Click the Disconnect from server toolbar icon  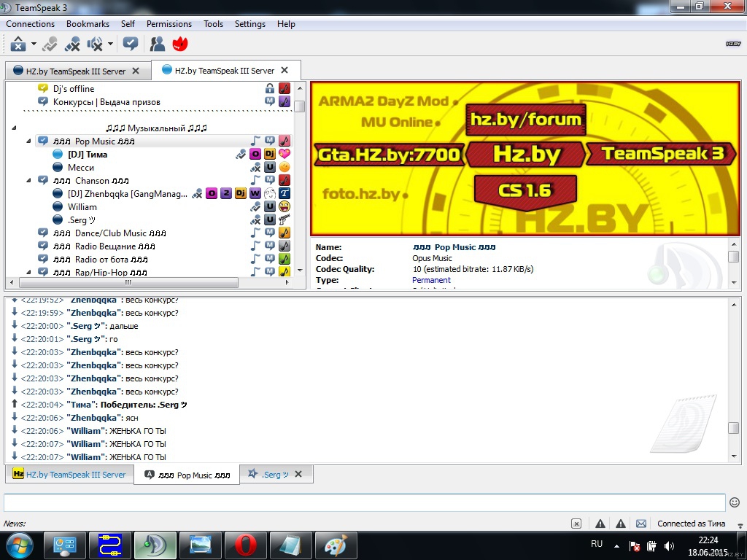pos(18,44)
